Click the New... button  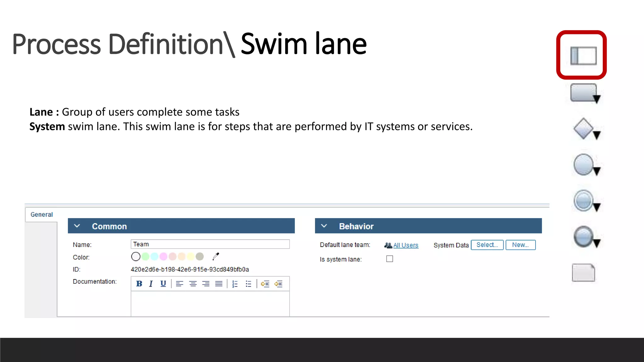point(520,245)
